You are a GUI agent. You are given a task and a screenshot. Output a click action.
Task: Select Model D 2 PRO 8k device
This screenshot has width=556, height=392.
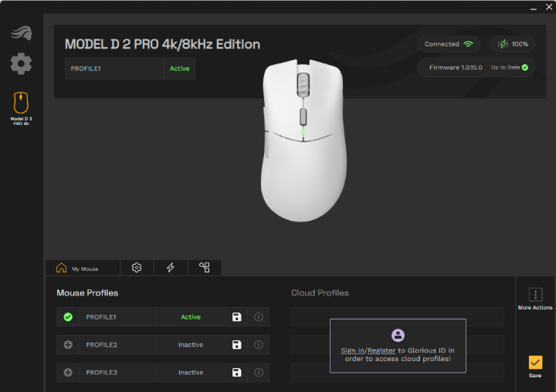21,108
